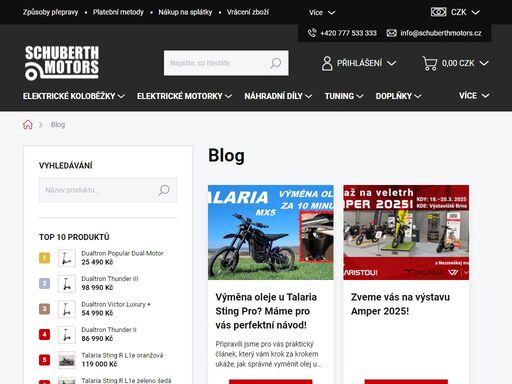Click the user account icon
The width and height of the screenshot is (512, 384).
(327, 63)
